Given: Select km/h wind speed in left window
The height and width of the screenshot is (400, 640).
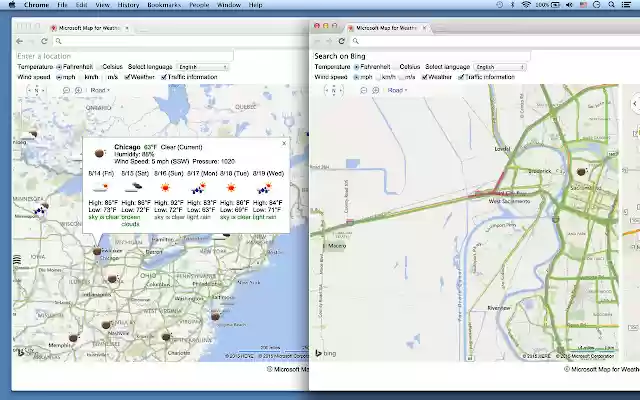Looking at the screenshot, I should click(x=80, y=77).
